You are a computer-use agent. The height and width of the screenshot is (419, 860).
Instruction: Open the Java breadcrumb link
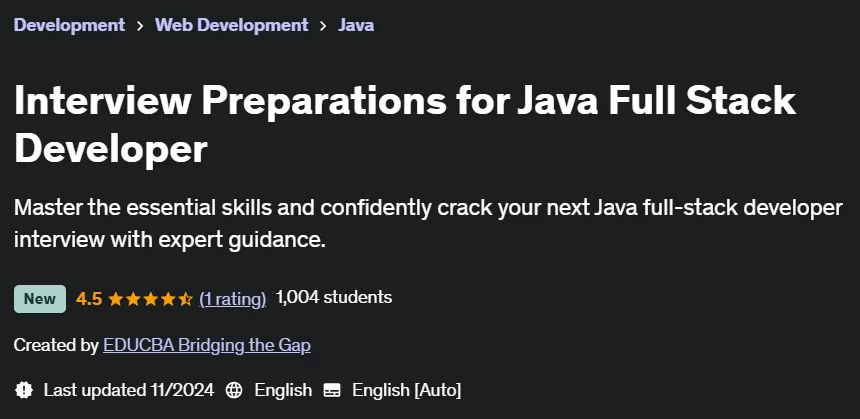[356, 25]
